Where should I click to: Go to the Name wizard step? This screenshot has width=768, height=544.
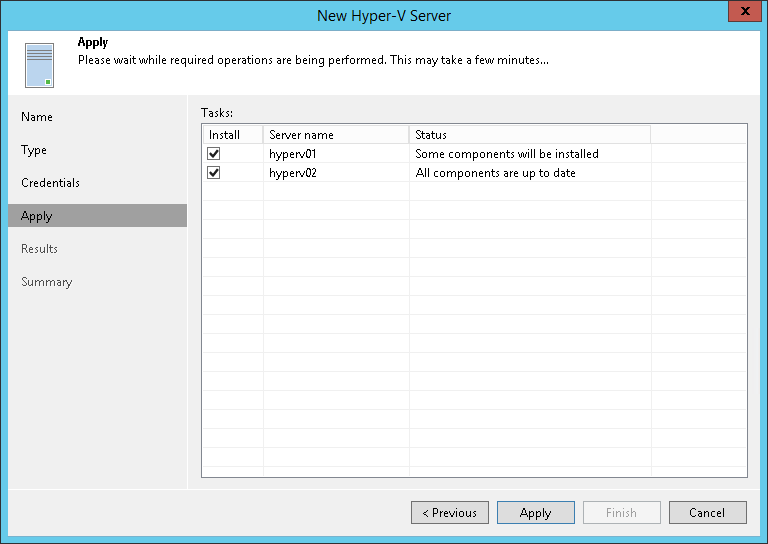37,117
